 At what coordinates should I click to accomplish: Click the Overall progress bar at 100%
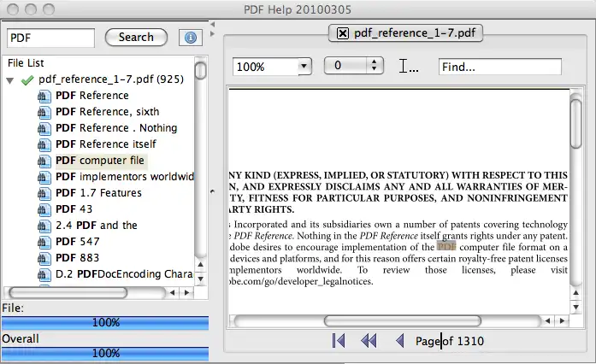[x=105, y=354]
